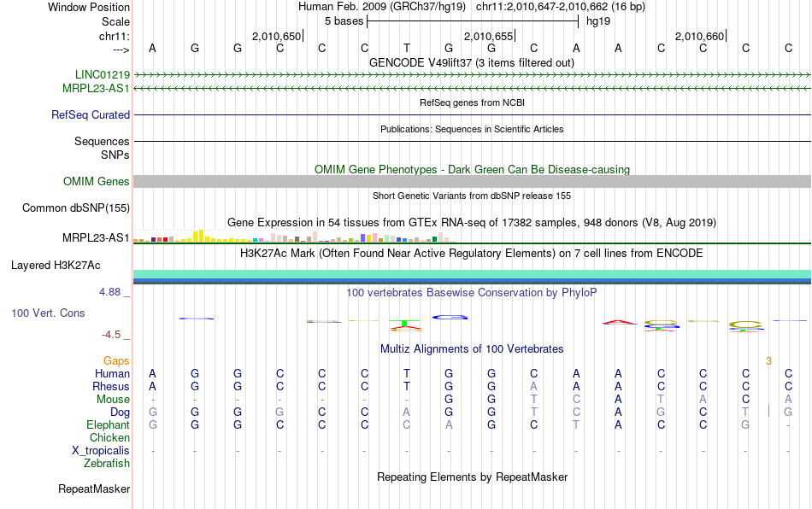This screenshot has width=812, height=509.
Task: Click the 2,010,660 position marker
Action: point(699,36)
